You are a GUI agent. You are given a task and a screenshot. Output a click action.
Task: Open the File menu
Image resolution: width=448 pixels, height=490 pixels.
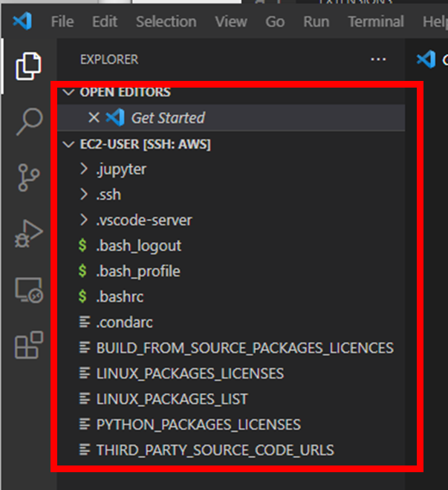(x=62, y=22)
